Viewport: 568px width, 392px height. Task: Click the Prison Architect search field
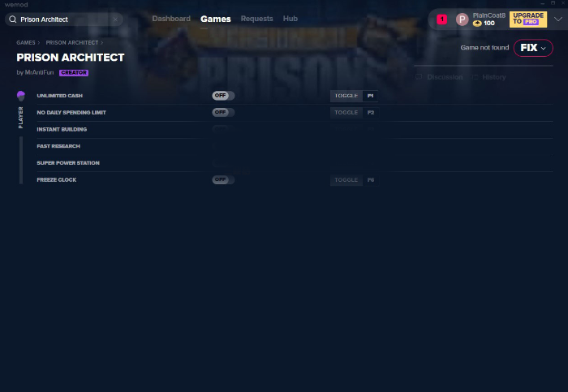(64, 19)
